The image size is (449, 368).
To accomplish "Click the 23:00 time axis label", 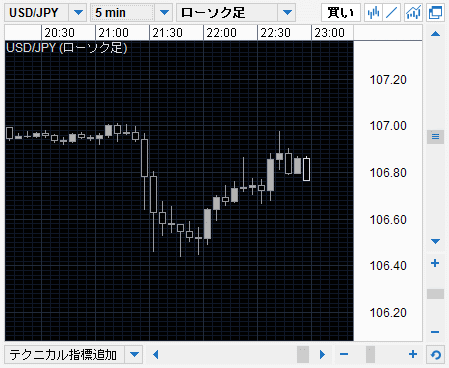I will (329, 33).
